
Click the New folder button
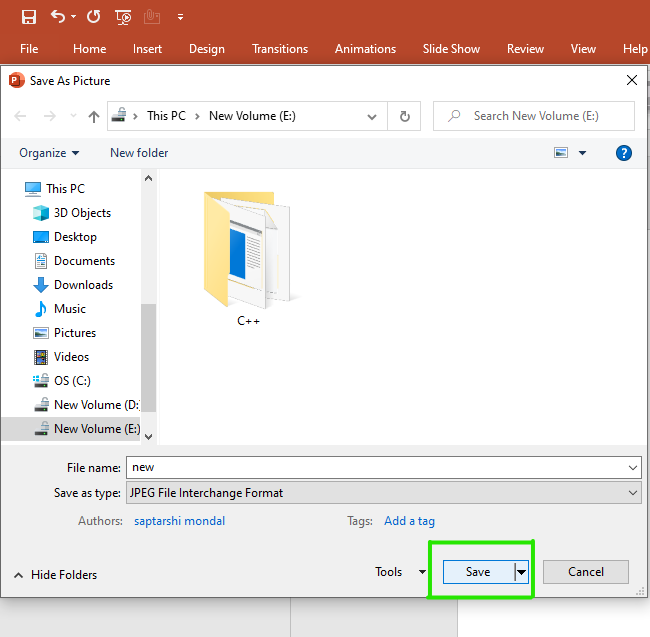click(139, 153)
